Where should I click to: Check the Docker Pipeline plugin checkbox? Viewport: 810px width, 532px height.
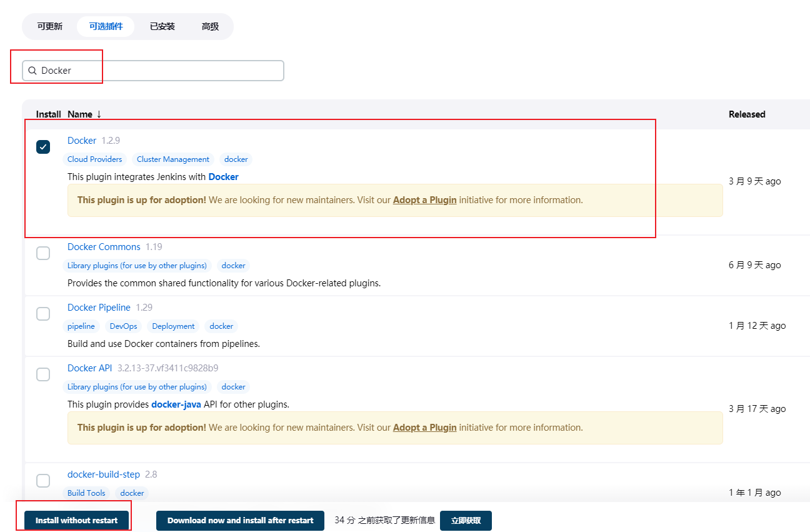click(x=43, y=314)
